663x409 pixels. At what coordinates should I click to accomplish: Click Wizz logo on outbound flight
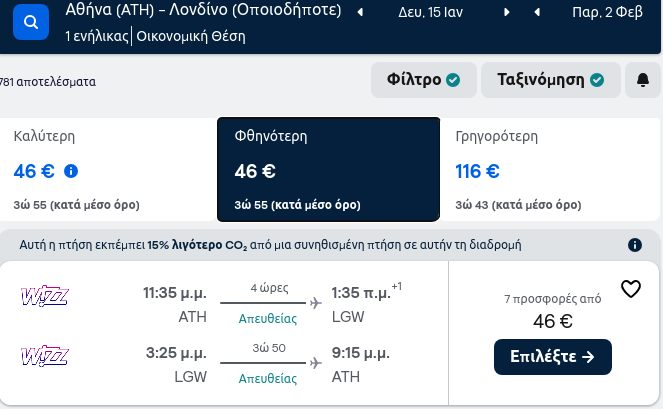tap(45, 296)
